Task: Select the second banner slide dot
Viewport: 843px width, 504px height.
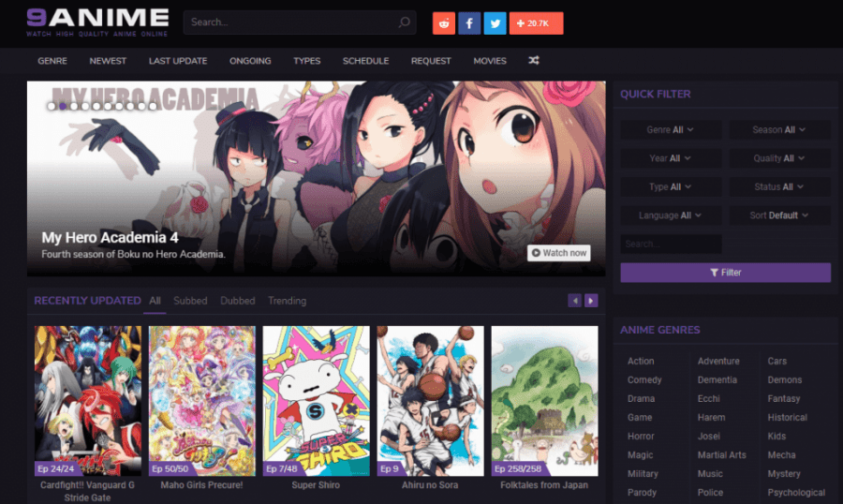Action: tap(63, 107)
